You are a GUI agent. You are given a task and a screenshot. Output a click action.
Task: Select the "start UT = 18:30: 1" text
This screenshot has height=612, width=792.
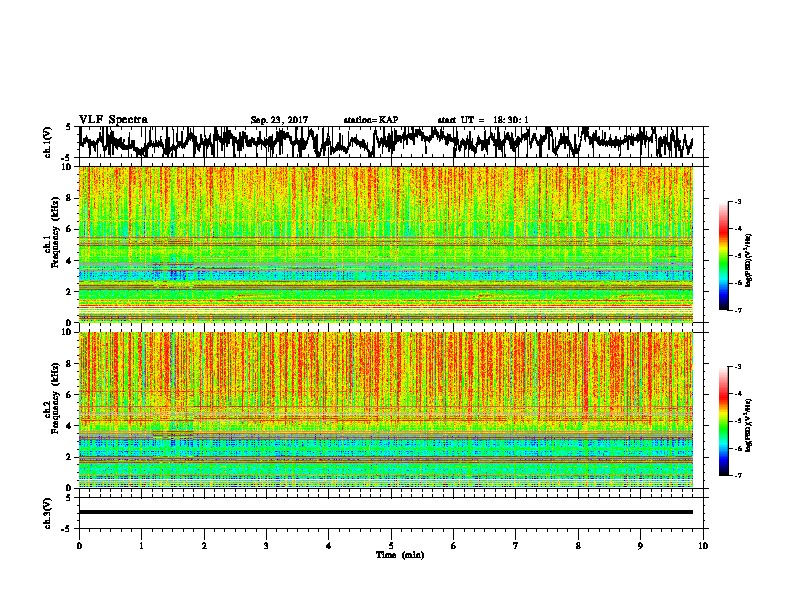point(483,120)
